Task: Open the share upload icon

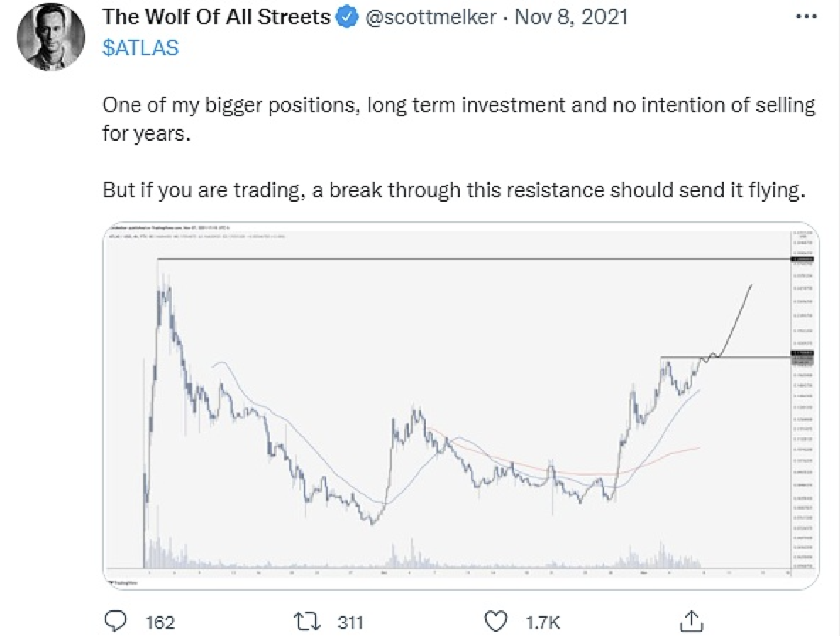Action: 691,621
